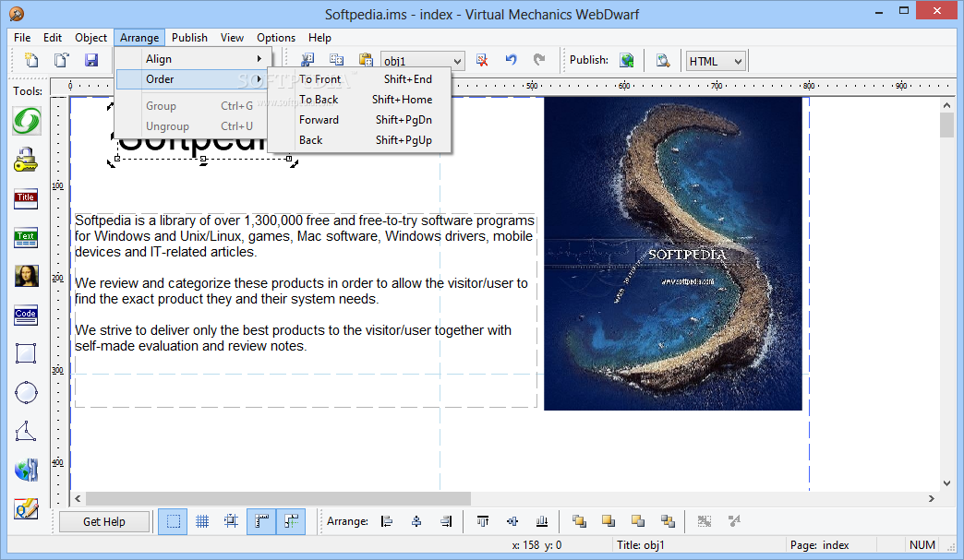Redo the last undone action

540,60
